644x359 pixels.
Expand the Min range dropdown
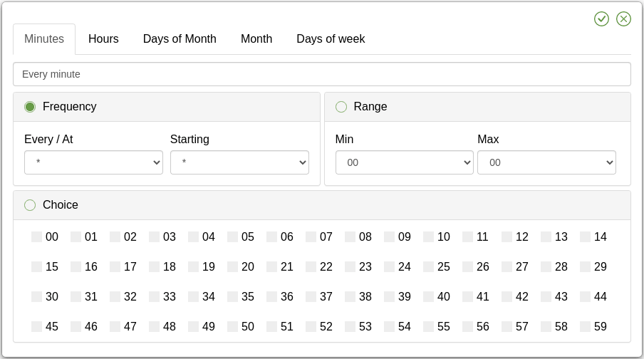click(404, 162)
